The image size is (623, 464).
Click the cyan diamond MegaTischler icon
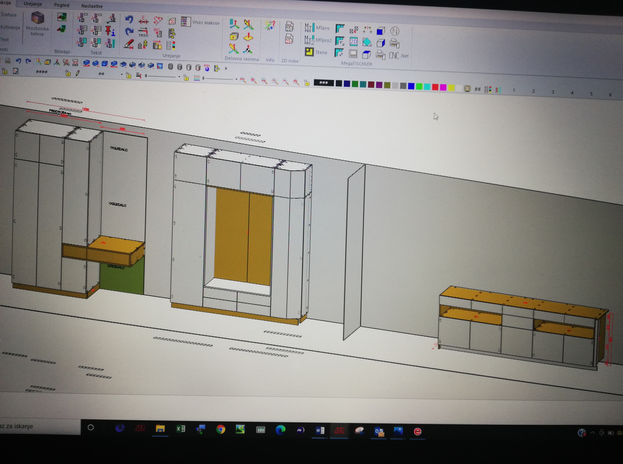tap(367, 42)
